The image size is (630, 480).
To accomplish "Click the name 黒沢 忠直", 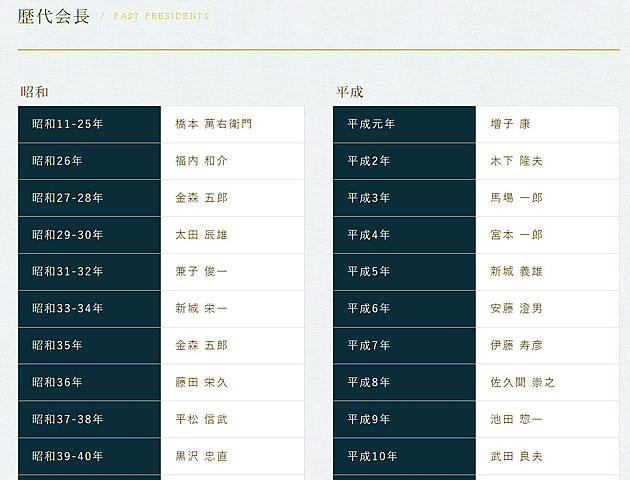I will point(201,457).
